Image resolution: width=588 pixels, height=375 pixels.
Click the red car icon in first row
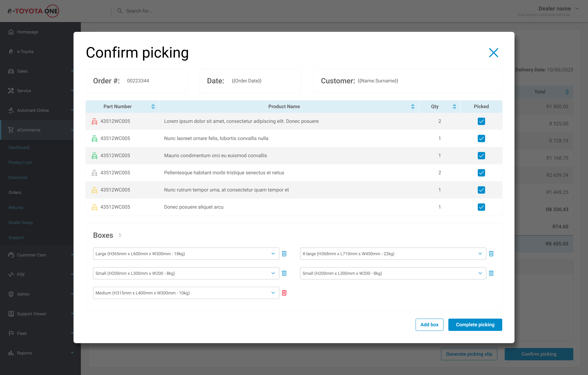[x=94, y=121]
